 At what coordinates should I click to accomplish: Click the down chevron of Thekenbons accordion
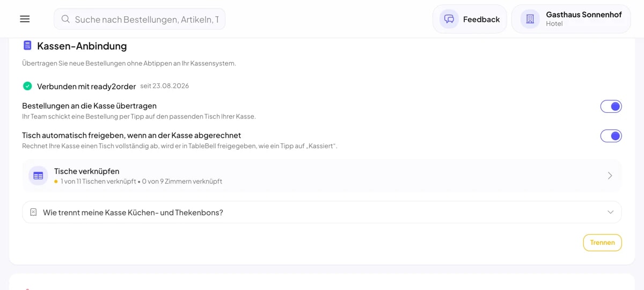610,212
